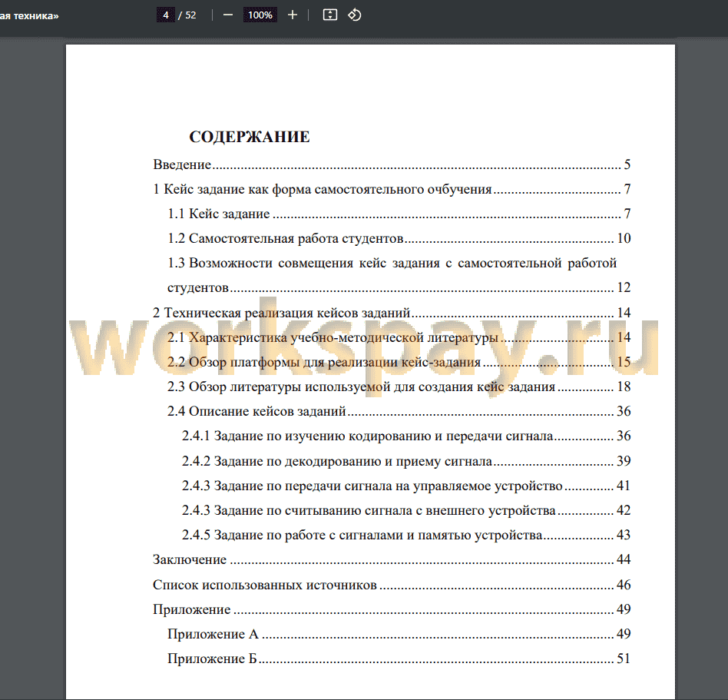Open the 'Заключение' contents entry
The image size is (728, 700).
click(x=392, y=559)
